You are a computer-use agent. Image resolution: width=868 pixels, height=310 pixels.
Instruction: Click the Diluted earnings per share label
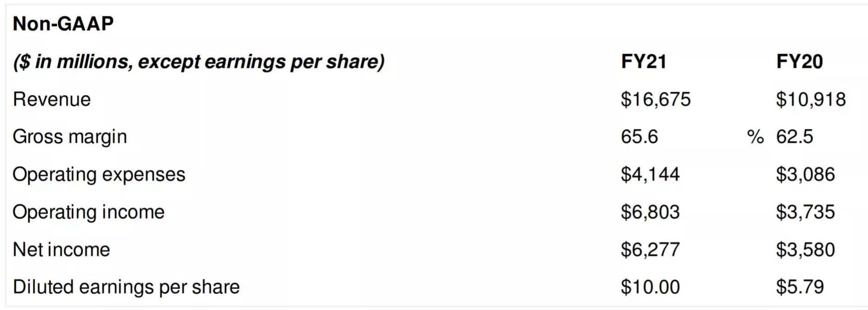click(x=126, y=287)
